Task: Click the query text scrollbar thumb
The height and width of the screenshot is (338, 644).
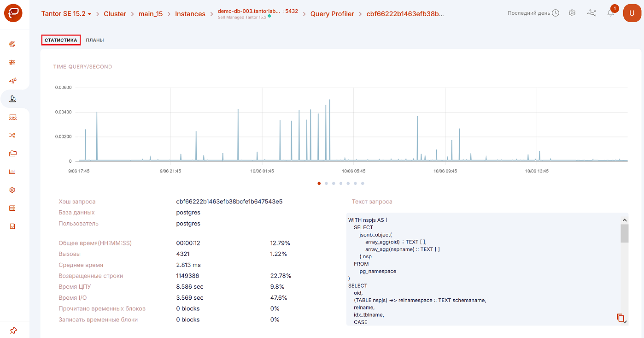Action: point(624,233)
